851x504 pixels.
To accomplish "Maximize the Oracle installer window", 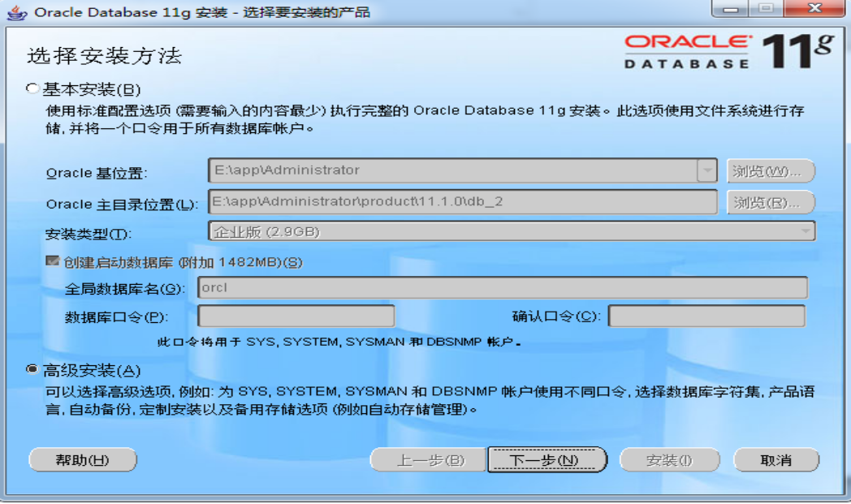I will click(766, 9).
